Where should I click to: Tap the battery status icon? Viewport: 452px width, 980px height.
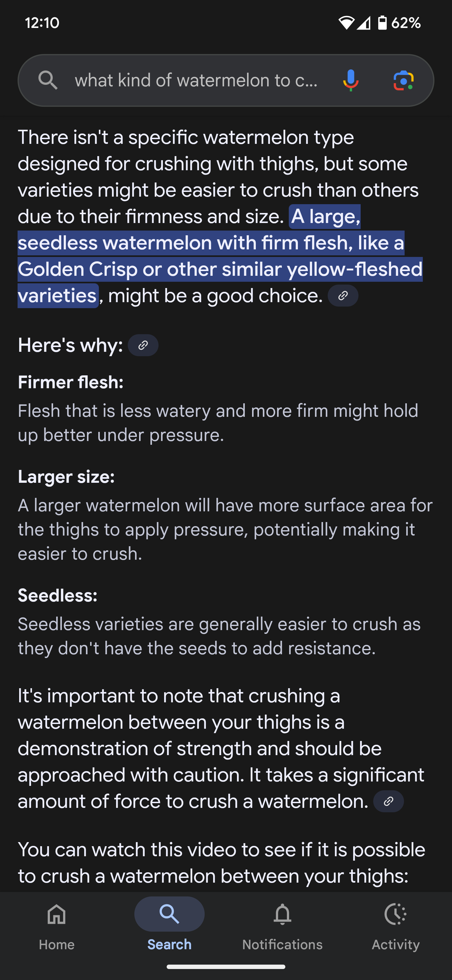pos(382,23)
